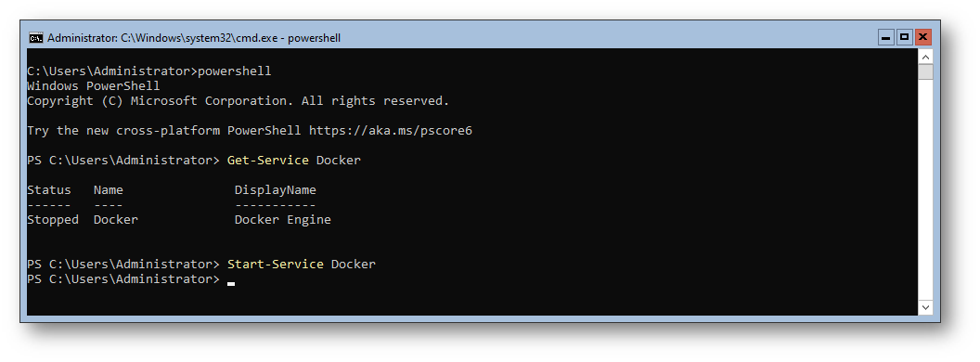Click the Name column header
This screenshot has width=980, height=362.
tap(109, 189)
